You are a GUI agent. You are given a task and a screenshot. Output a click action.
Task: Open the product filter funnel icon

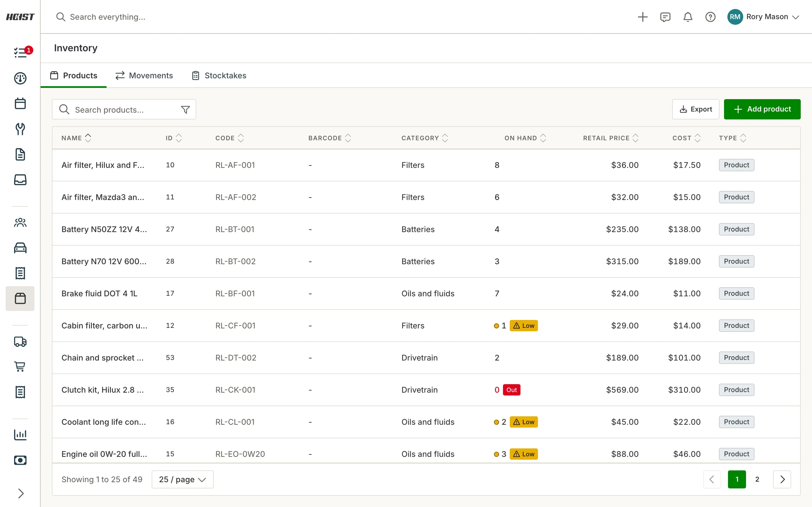185,109
